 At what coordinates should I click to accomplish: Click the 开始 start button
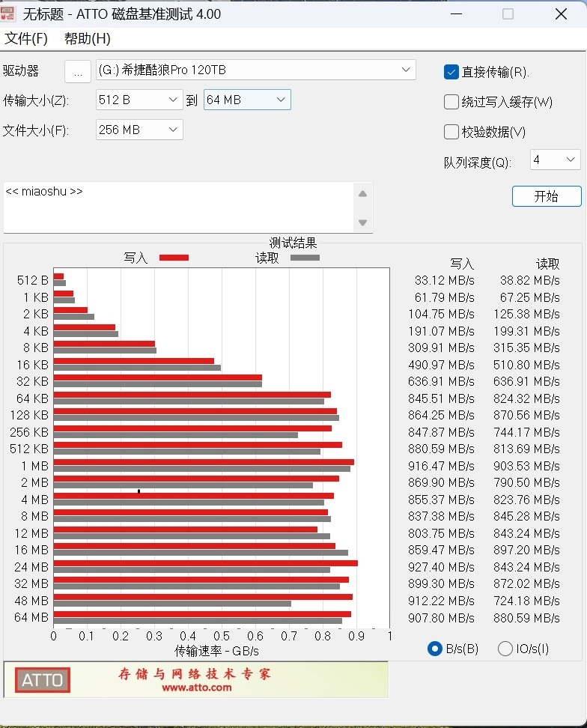point(547,196)
